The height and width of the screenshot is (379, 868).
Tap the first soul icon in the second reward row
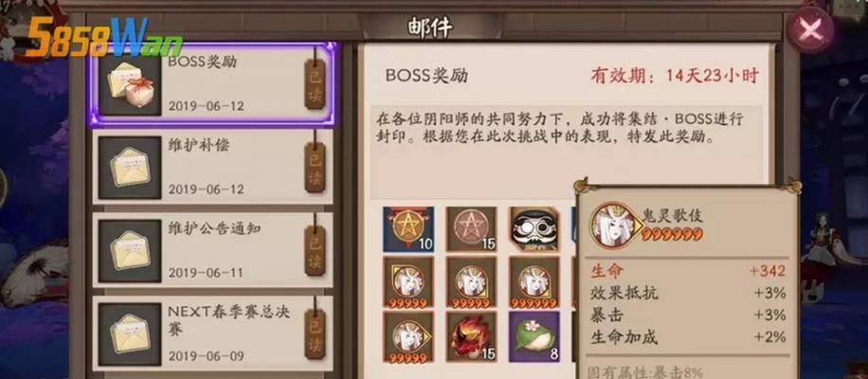pos(408,282)
